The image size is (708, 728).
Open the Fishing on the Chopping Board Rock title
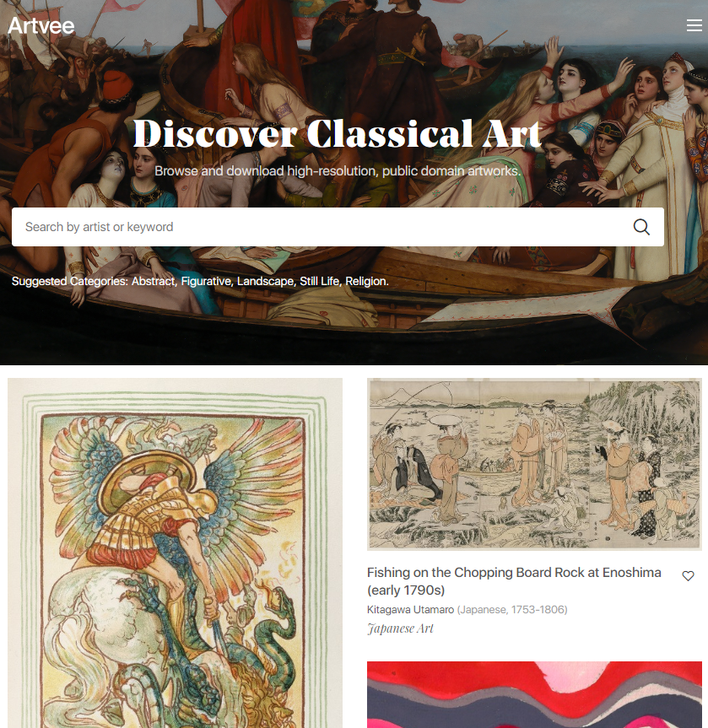pyautogui.click(x=514, y=581)
